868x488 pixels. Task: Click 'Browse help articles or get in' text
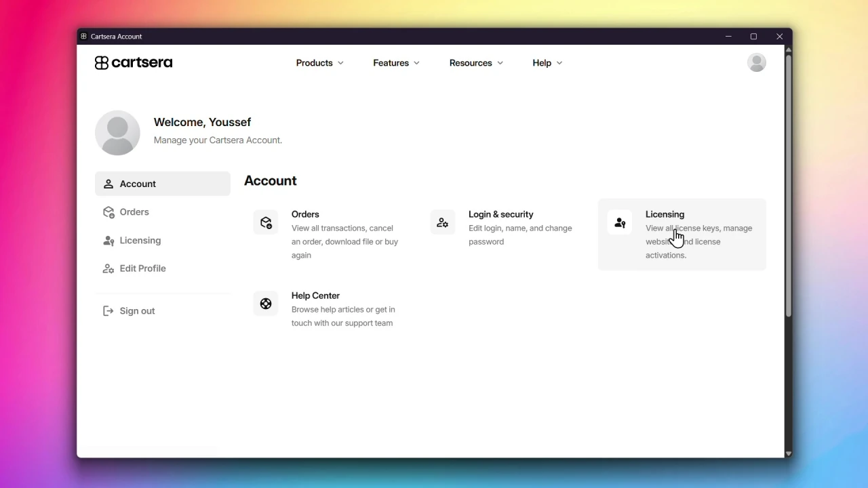click(x=343, y=310)
